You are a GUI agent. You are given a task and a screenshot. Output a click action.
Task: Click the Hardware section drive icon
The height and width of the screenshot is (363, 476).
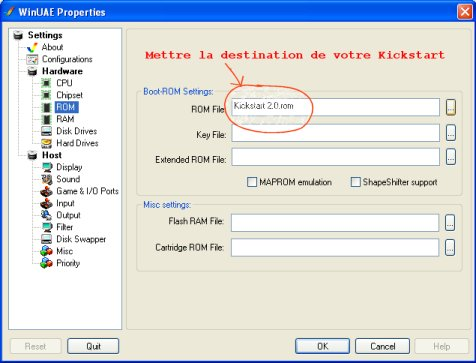32,71
